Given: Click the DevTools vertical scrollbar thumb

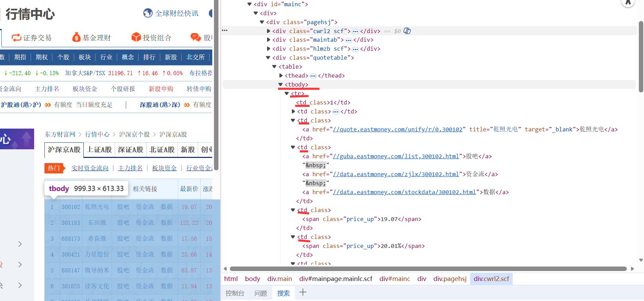Looking at the screenshot, I should [x=641, y=57].
